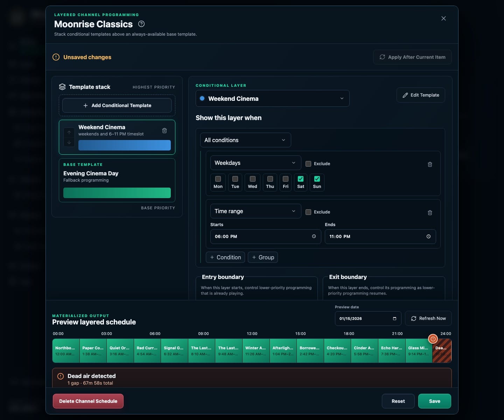Open the Time range condition type dropdown
The height and width of the screenshot is (420, 504).
[255, 211]
